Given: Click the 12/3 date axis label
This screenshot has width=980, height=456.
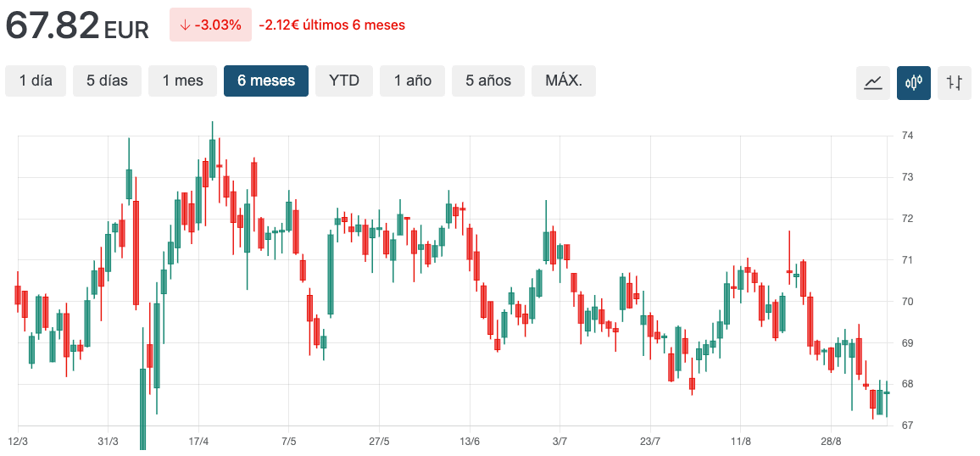Looking at the screenshot, I should click(18, 442).
